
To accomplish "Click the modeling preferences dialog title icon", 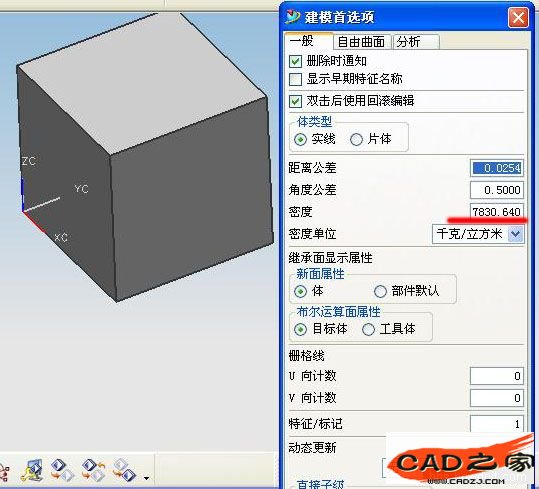I will 292,17.
